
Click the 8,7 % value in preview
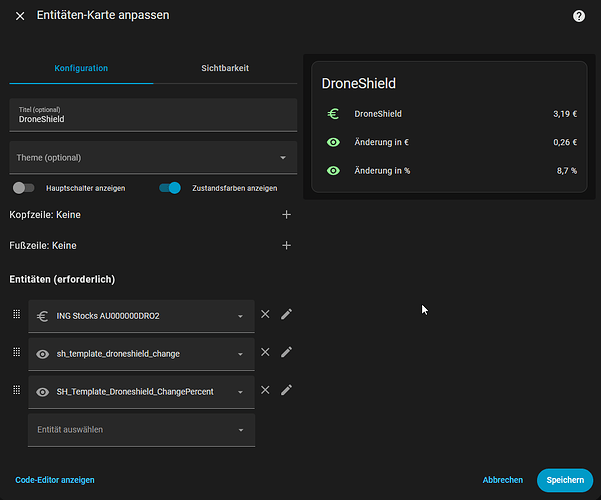[x=567, y=171]
